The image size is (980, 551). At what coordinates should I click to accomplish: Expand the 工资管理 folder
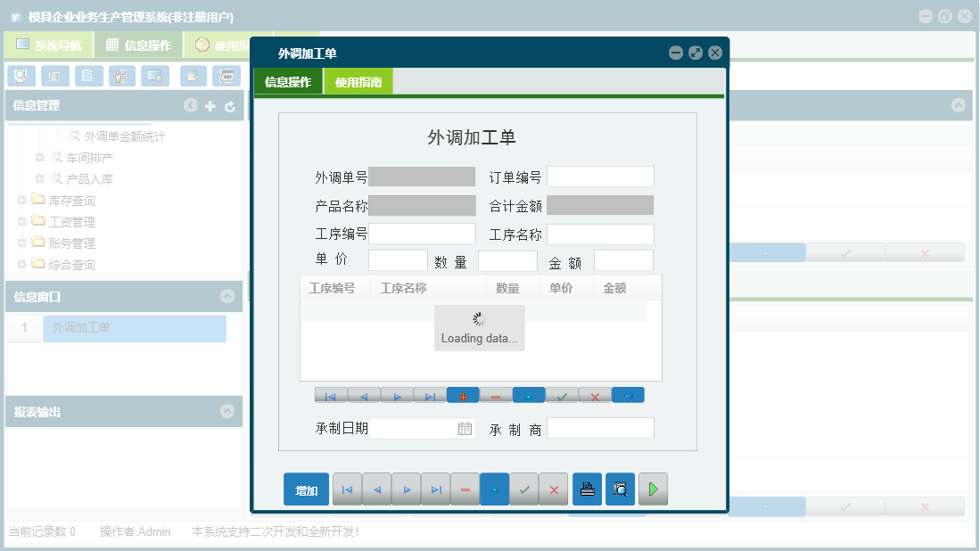point(22,222)
